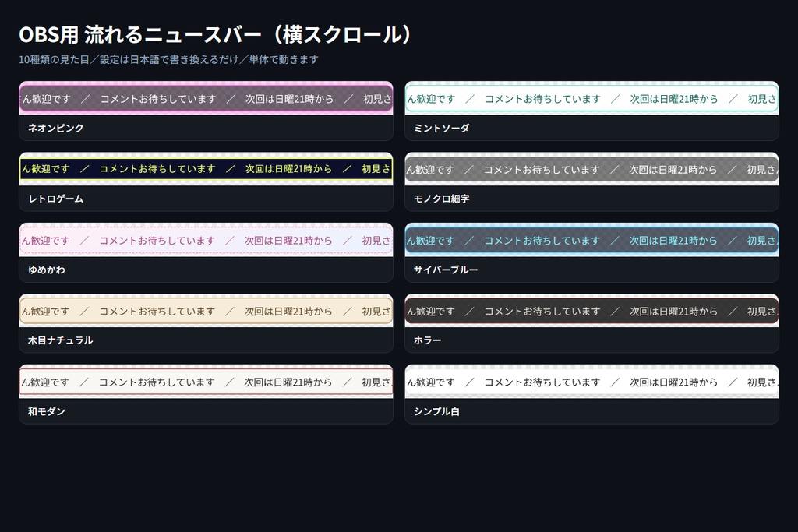Click the モノクロ細字 news bar preview
Image resolution: width=798 pixels, height=532 pixels.
591,169
